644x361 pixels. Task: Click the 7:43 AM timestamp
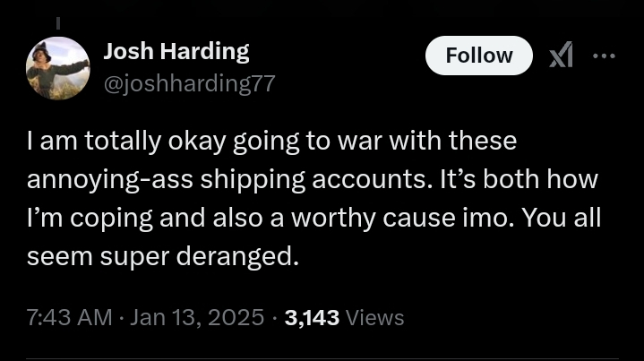70,317
